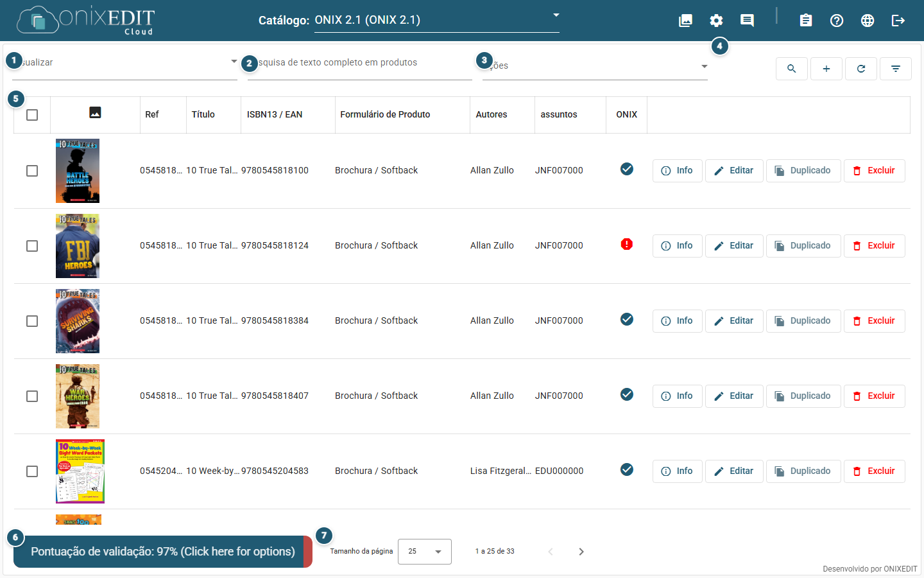Go to the next page of results

tap(581, 552)
